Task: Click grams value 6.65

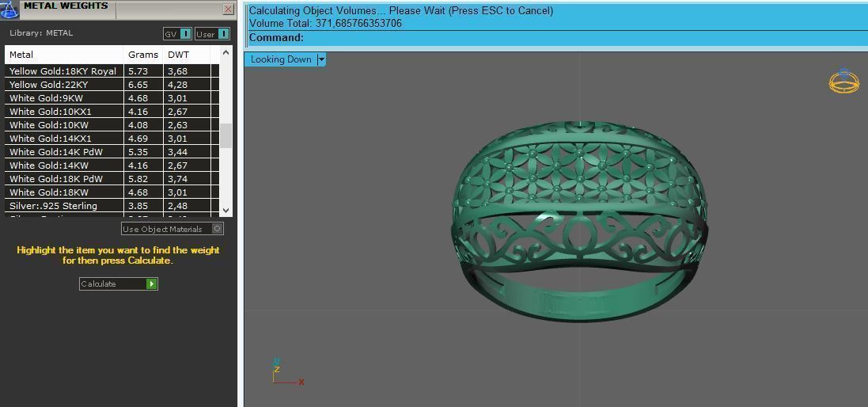Action: tap(138, 85)
